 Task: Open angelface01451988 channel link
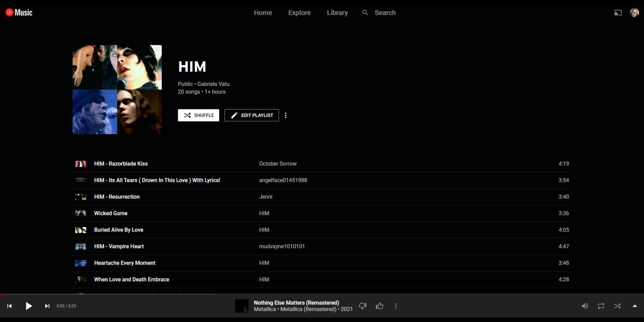pyautogui.click(x=283, y=180)
